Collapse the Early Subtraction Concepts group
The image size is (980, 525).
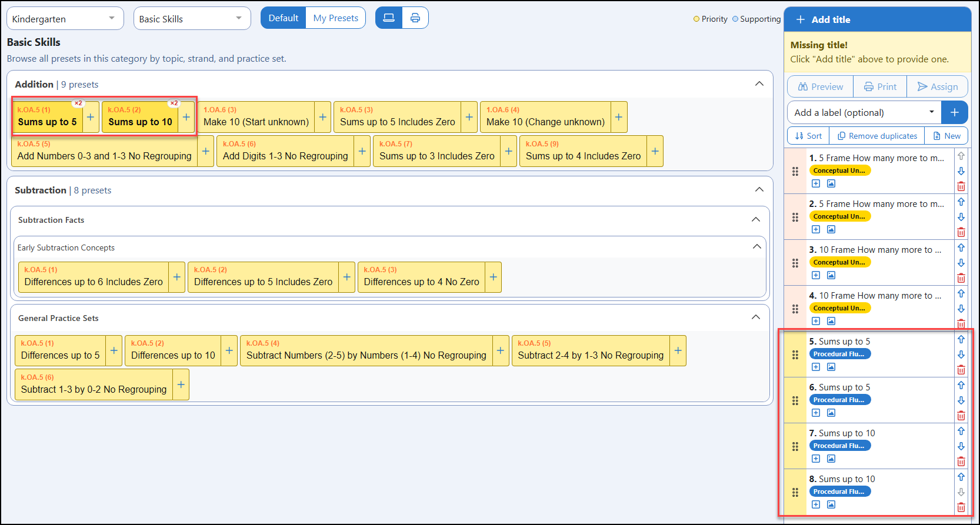tap(757, 247)
